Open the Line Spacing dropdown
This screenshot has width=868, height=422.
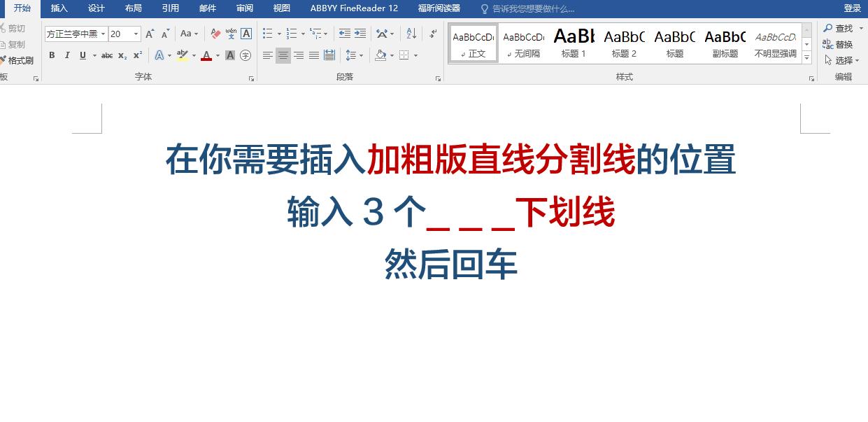coord(362,55)
